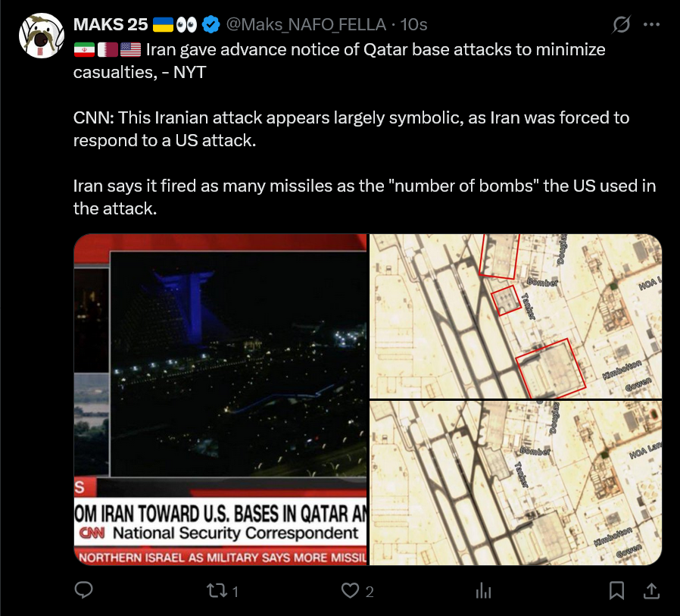This screenshot has width=680, height=616.
Task: Click the like count number 2
Action: tap(370, 592)
